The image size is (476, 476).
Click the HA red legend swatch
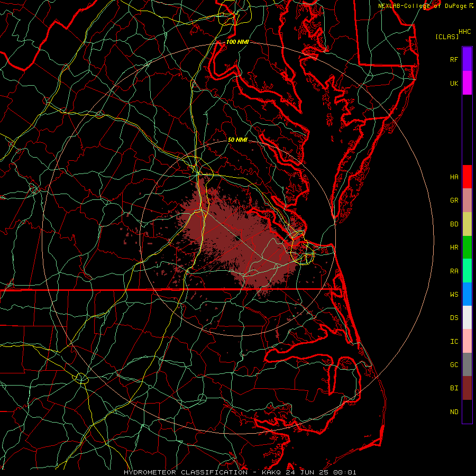(467, 177)
